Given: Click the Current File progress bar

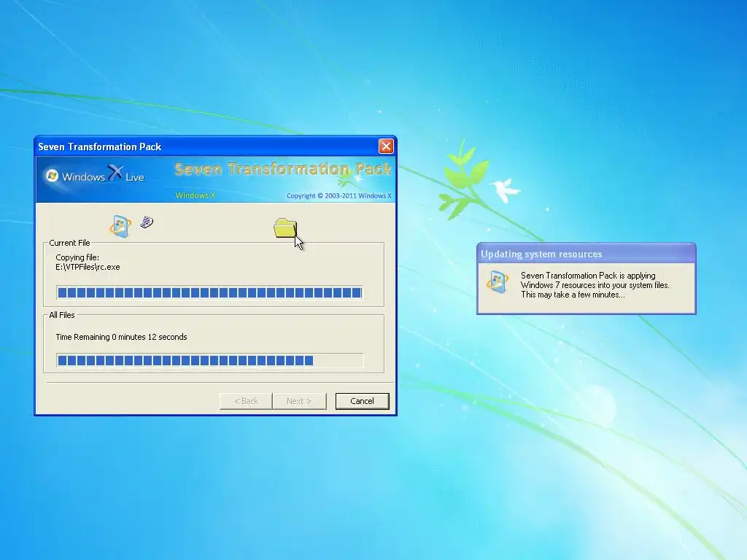Looking at the screenshot, I should (209, 292).
